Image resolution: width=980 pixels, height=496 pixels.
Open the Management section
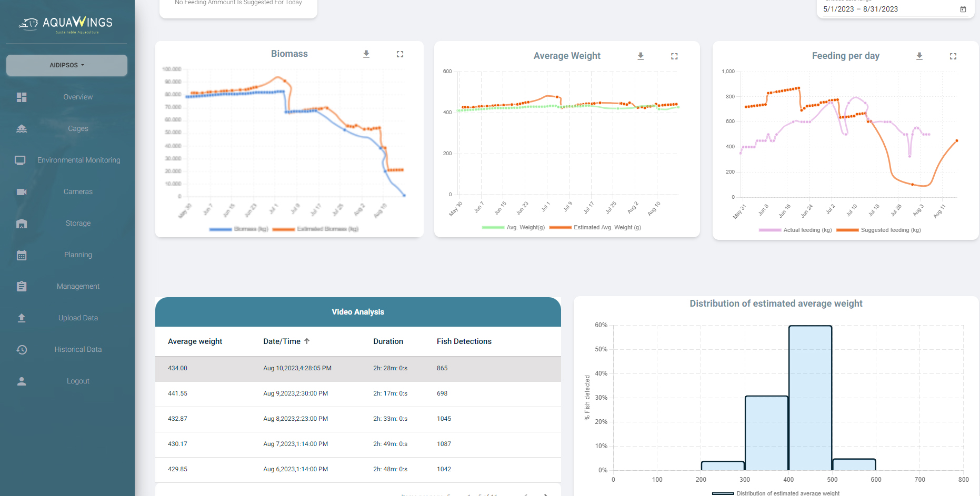pyautogui.click(x=78, y=286)
